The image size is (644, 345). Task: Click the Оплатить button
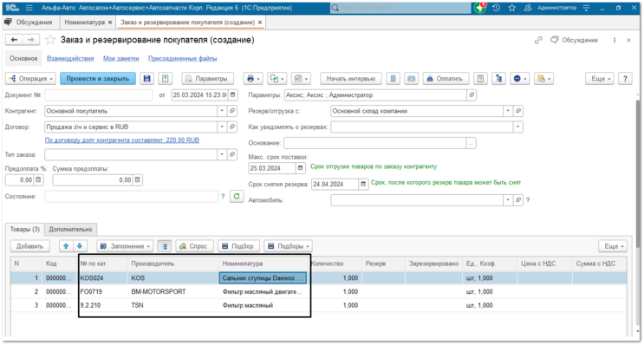(446, 78)
